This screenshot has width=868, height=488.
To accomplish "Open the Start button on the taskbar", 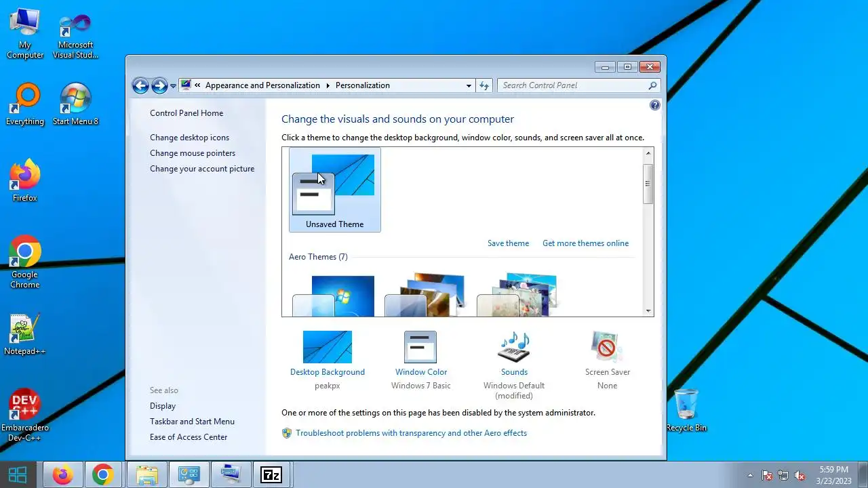I will coord(18,474).
